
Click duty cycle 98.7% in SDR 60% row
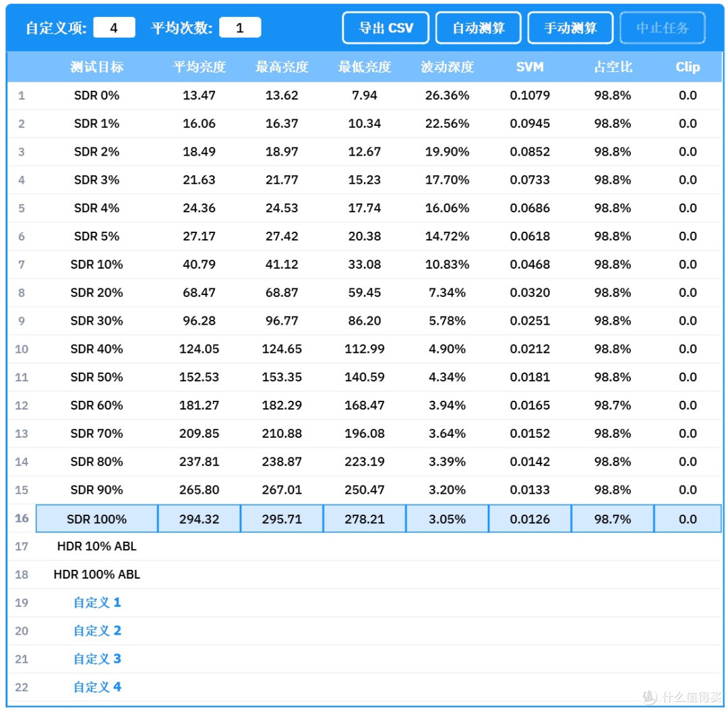coord(613,406)
